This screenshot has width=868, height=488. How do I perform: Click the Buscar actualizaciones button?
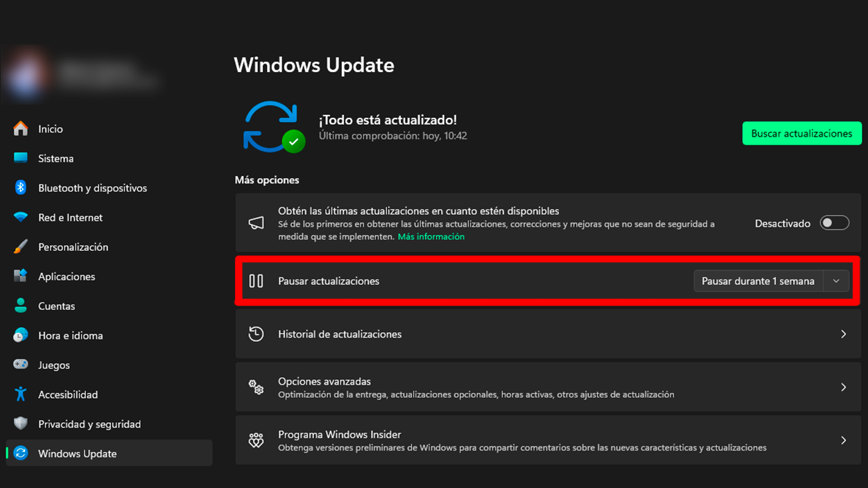coord(801,133)
